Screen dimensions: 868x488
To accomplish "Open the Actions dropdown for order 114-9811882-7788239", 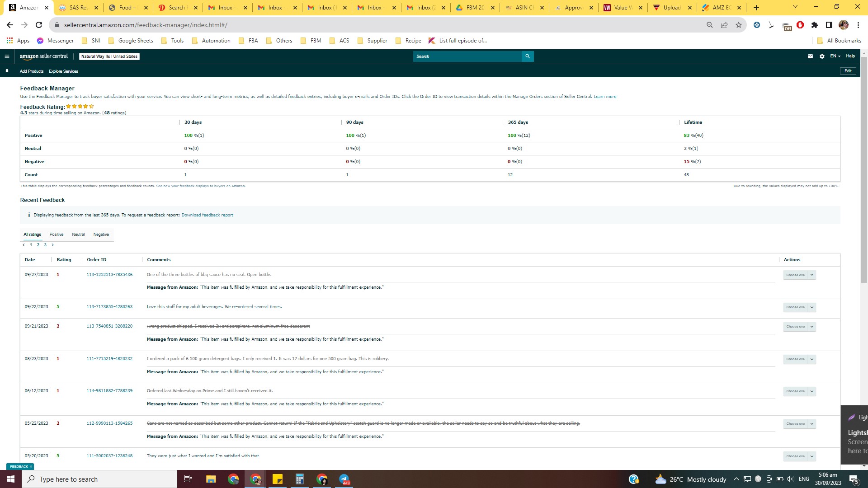I will [799, 391].
